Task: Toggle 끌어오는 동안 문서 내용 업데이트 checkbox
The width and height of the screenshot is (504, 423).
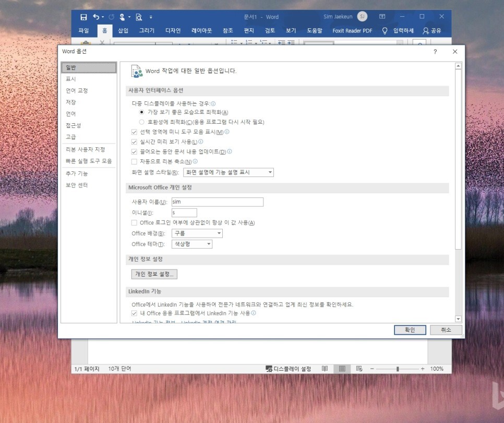Action: point(135,151)
